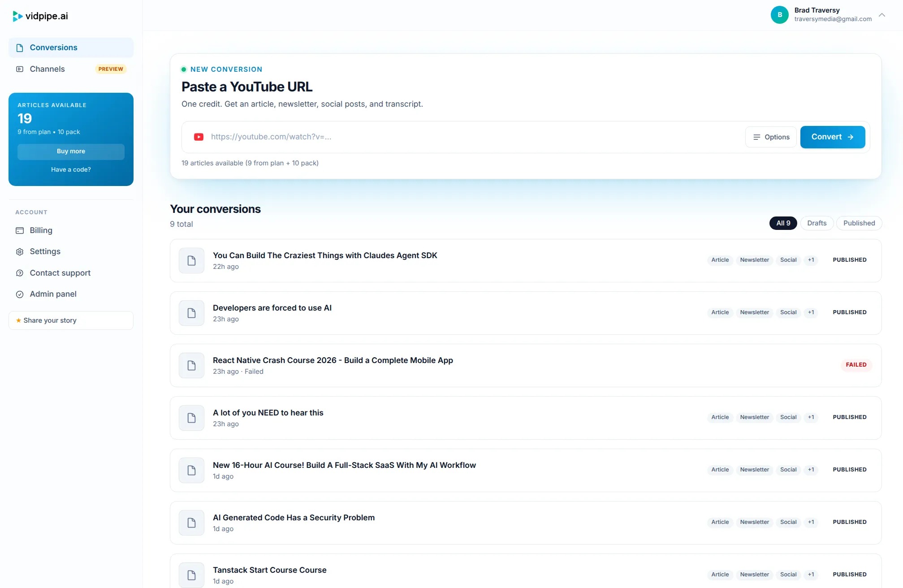Screen dimensions: 903x588
Task: Click Social tag on A lot of you NEED row
Action: 788,417
